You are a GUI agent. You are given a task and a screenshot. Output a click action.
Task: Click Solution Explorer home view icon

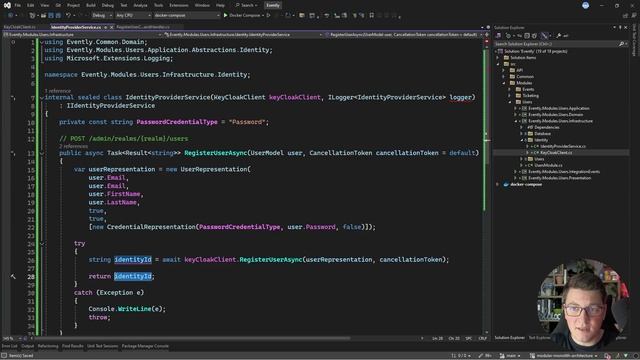pos(498,36)
